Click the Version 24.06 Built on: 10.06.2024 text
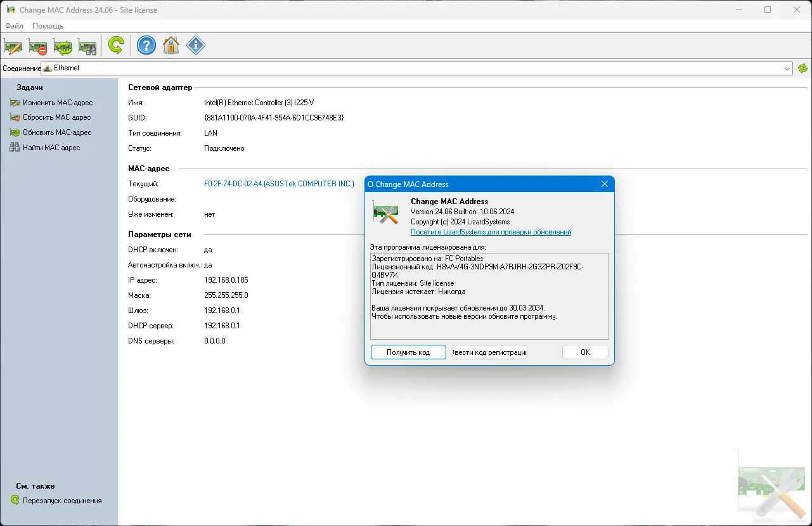 (462, 212)
